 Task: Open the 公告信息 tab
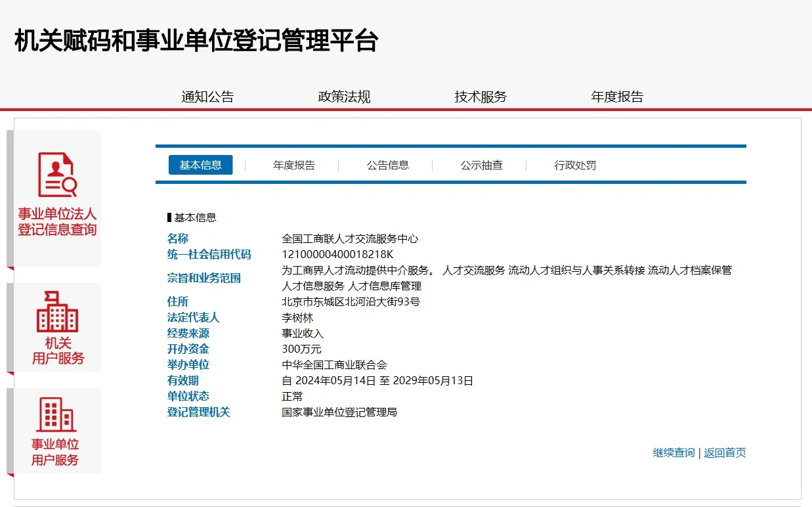[387, 165]
